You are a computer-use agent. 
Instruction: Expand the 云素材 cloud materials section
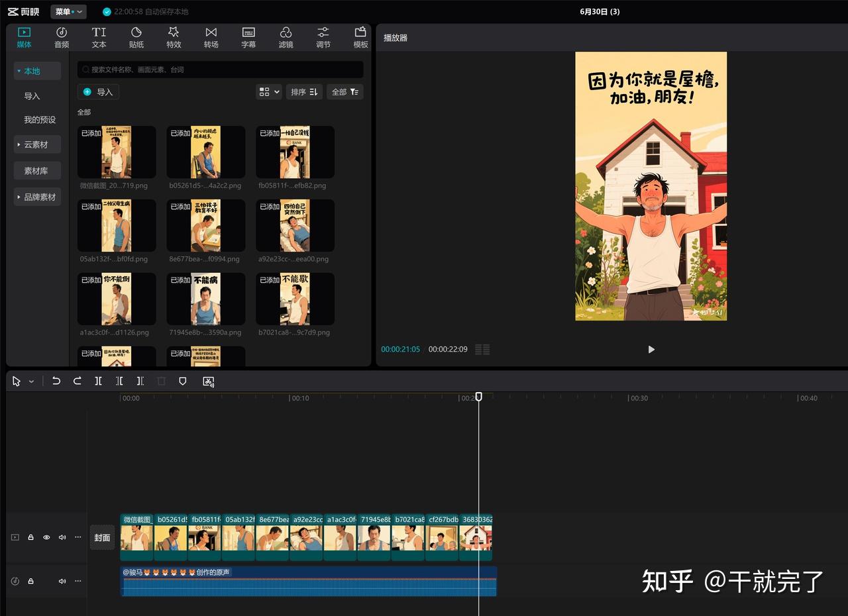coord(37,144)
